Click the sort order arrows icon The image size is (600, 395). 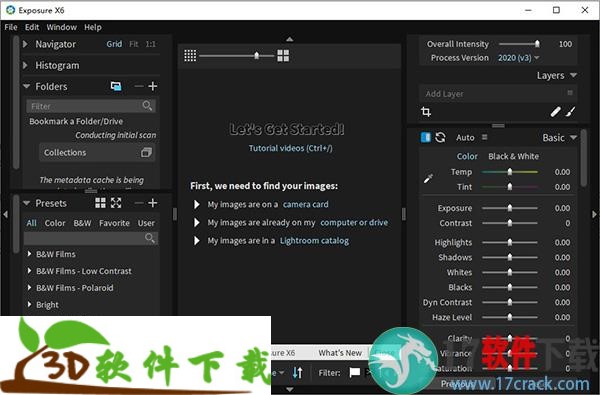298,372
